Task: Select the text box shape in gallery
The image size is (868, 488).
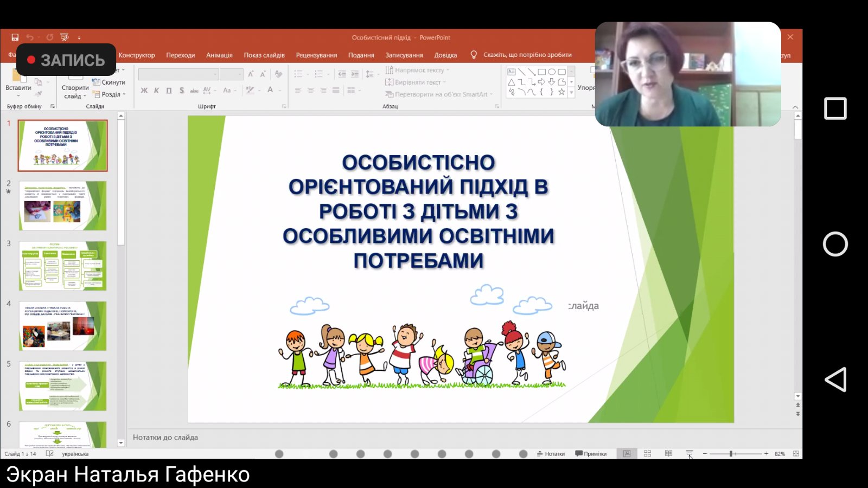Action: point(511,72)
